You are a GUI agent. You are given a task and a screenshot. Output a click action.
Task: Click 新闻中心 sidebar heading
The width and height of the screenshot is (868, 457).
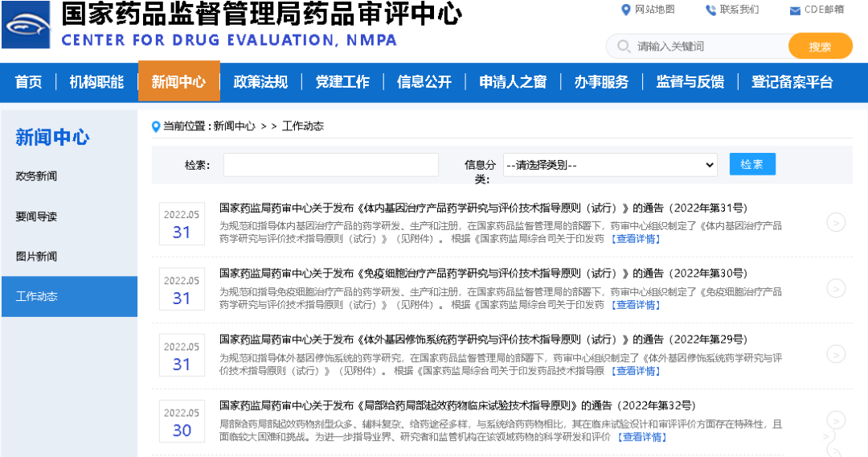click(x=52, y=137)
